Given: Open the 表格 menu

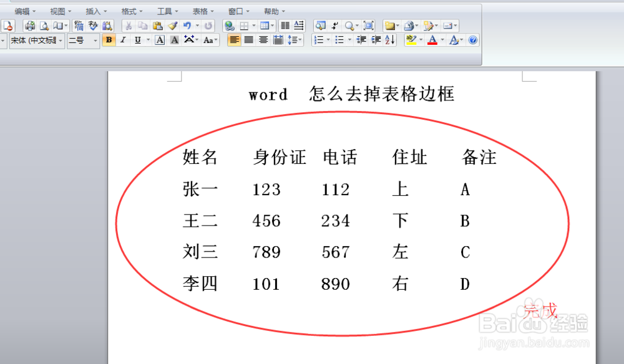Looking at the screenshot, I should tap(200, 11).
